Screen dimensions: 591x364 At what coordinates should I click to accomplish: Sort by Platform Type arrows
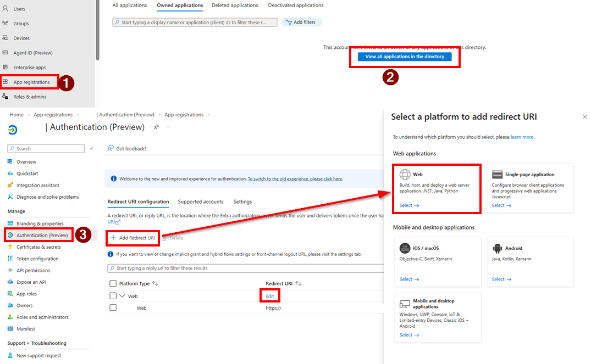click(x=155, y=283)
